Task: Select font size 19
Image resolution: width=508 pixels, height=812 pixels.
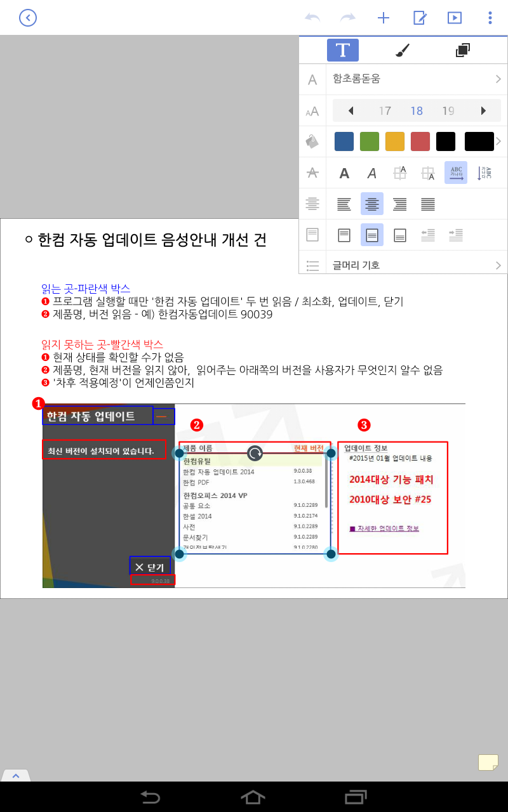Action: 448,111
